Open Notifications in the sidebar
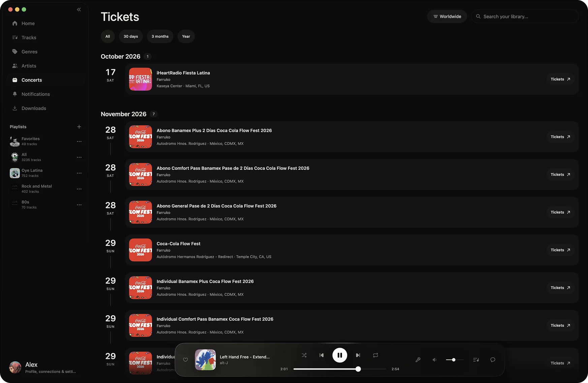 [x=45, y=94]
